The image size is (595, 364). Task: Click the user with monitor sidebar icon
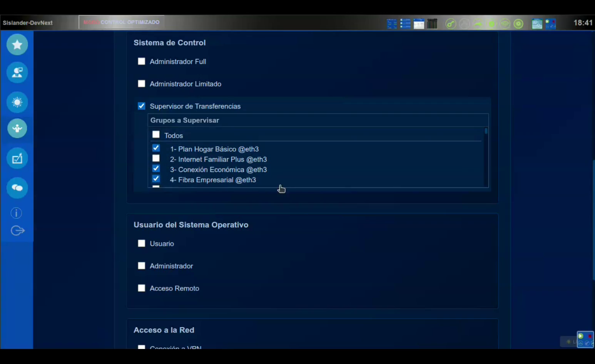pos(17,73)
